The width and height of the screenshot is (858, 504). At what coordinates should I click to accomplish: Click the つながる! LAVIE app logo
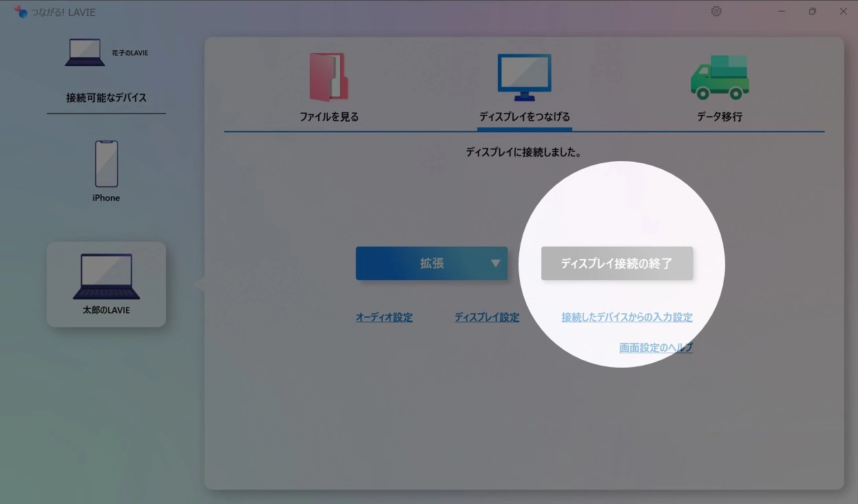coord(21,12)
